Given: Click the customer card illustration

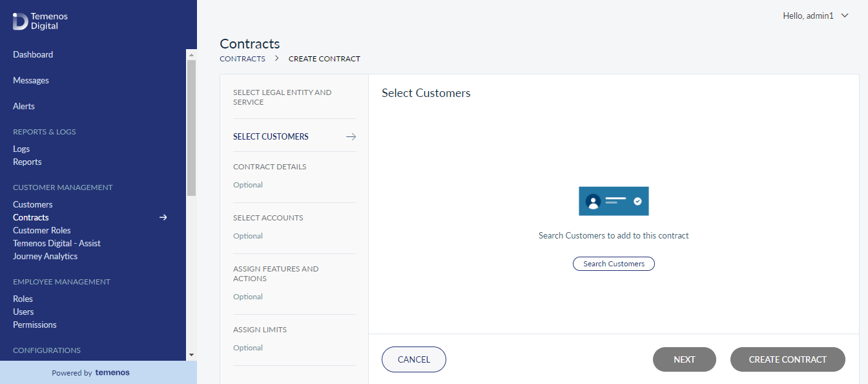Looking at the screenshot, I should [x=614, y=201].
